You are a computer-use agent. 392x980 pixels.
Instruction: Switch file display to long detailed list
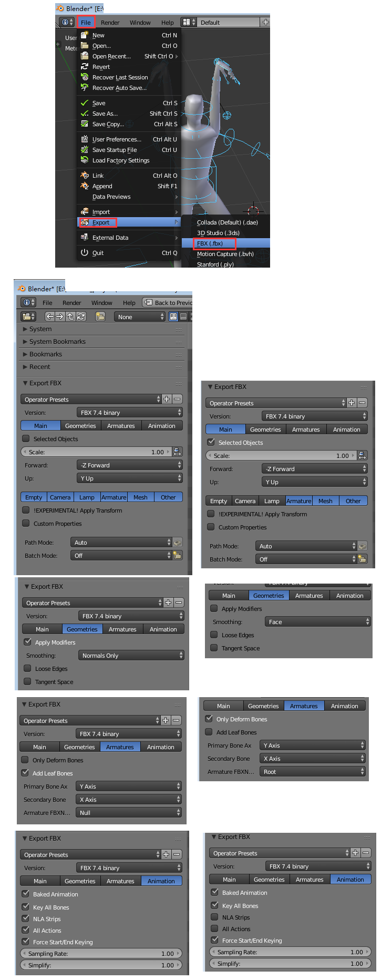click(x=183, y=317)
